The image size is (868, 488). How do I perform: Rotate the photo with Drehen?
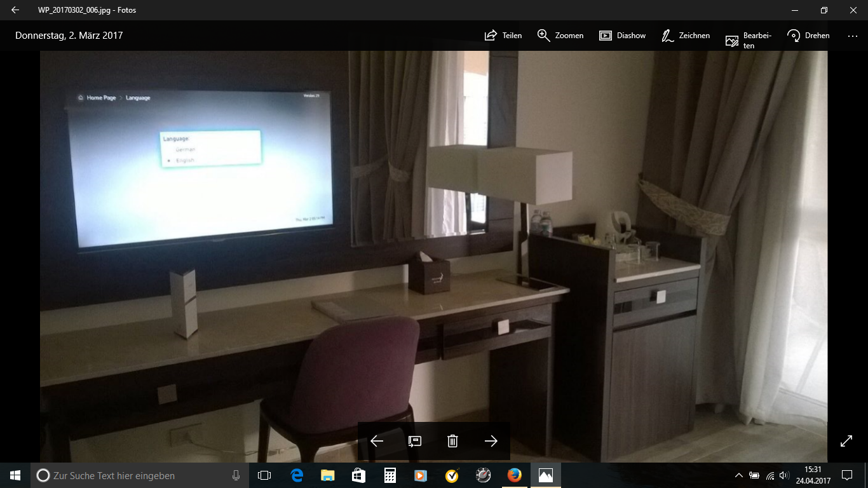click(x=808, y=36)
